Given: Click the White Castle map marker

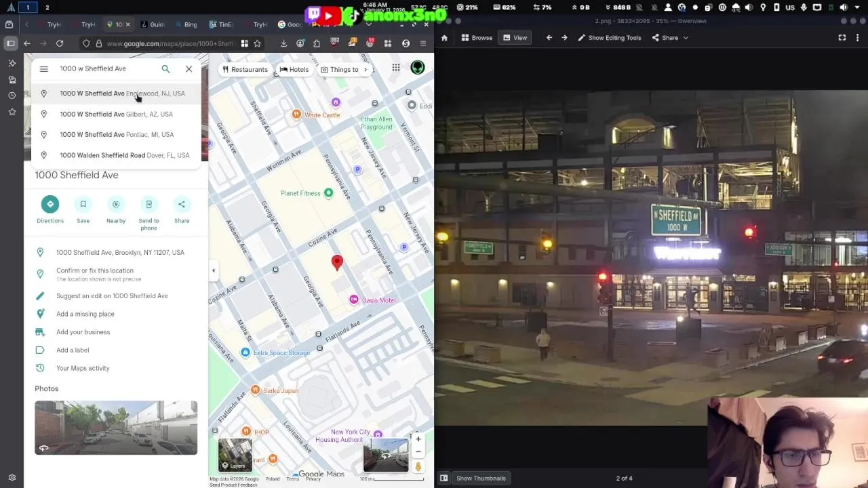Looking at the screenshot, I should click(296, 115).
